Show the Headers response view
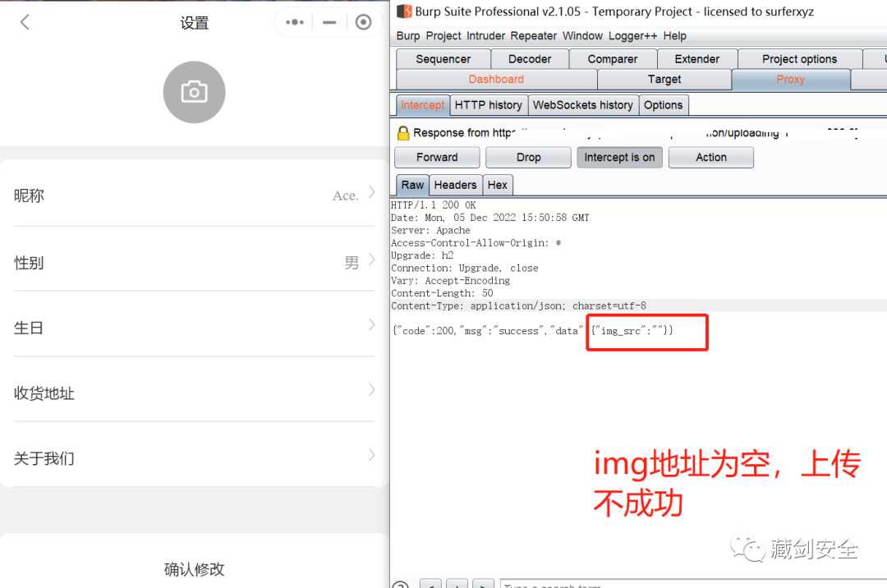The height and width of the screenshot is (588, 887). (x=455, y=185)
